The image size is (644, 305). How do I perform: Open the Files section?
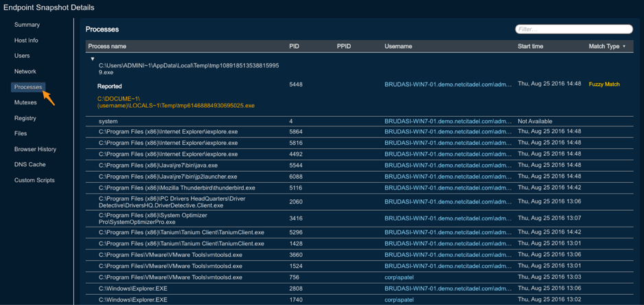click(21, 133)
